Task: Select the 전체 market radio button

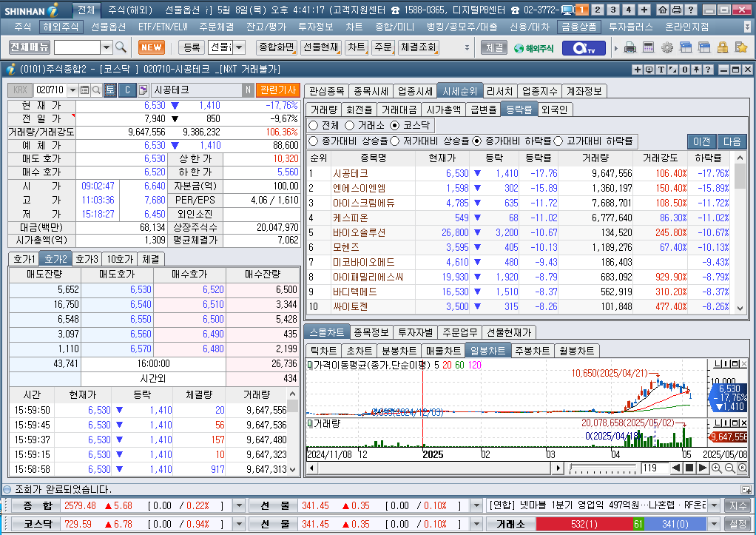Action: pos(314,126)
